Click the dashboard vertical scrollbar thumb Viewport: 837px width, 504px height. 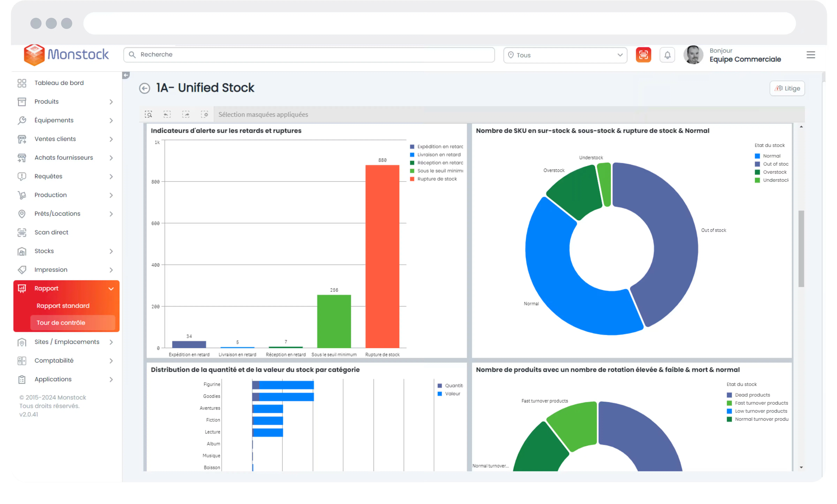pyautogui.click(x=801, y=249)
